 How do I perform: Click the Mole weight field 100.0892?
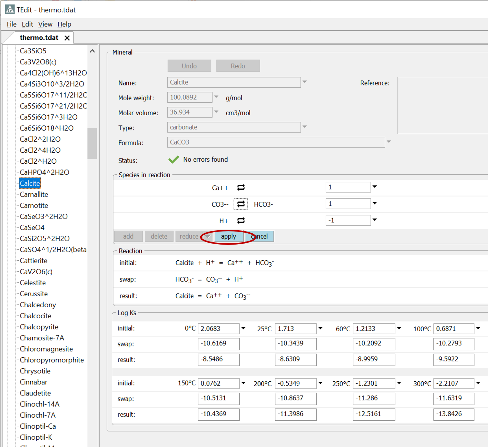(x=190, y=97)
